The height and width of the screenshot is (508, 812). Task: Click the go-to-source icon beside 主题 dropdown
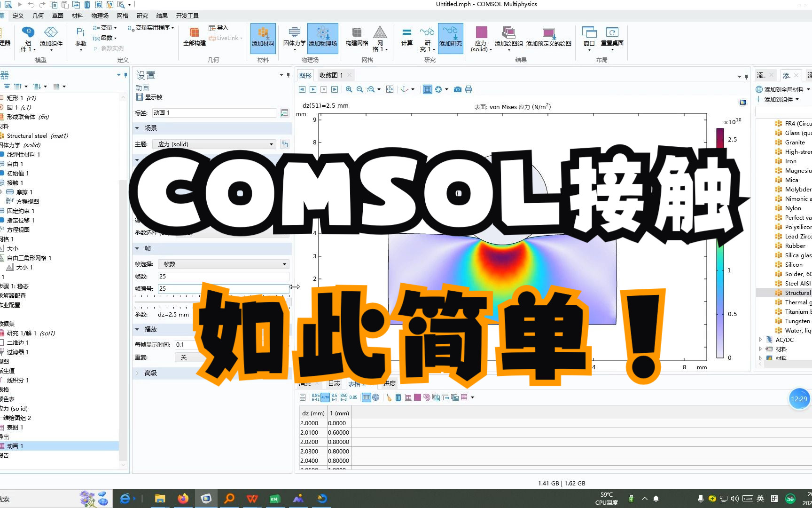click(284, 144)
